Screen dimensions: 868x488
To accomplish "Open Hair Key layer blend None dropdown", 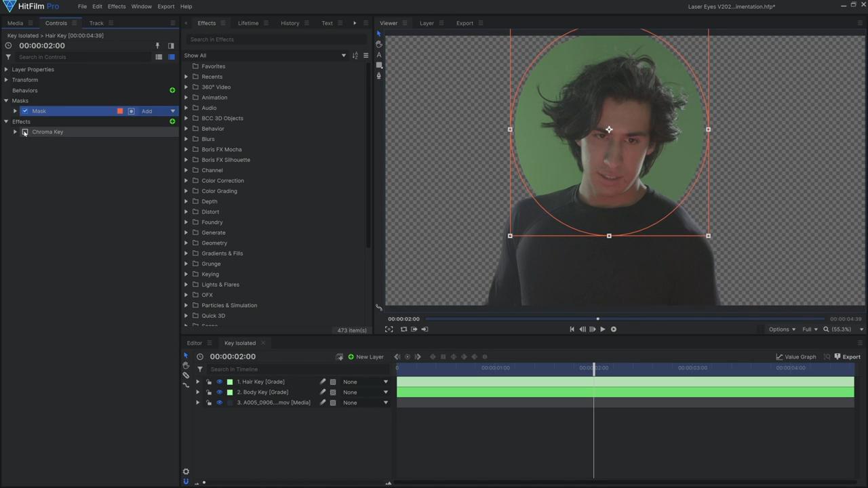I will click(x=366, y=382).
